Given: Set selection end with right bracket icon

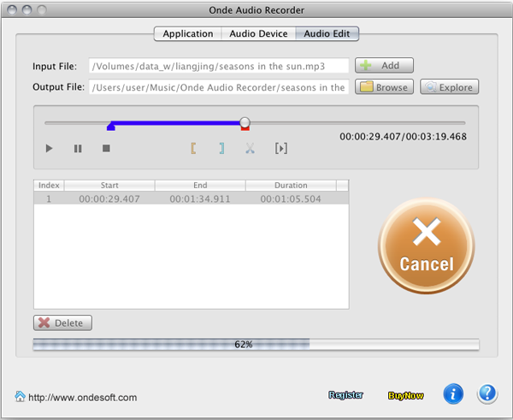Looking at the screenshot, I should (221, 149).
